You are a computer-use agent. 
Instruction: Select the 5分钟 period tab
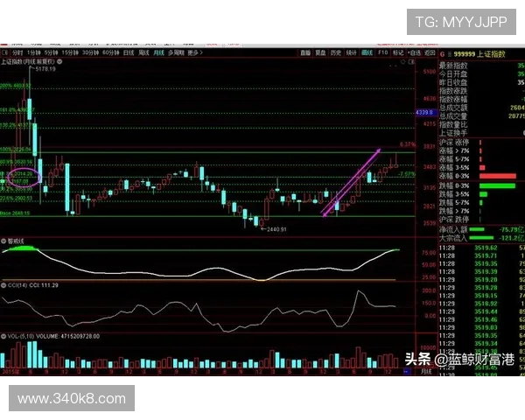(51, 52)
